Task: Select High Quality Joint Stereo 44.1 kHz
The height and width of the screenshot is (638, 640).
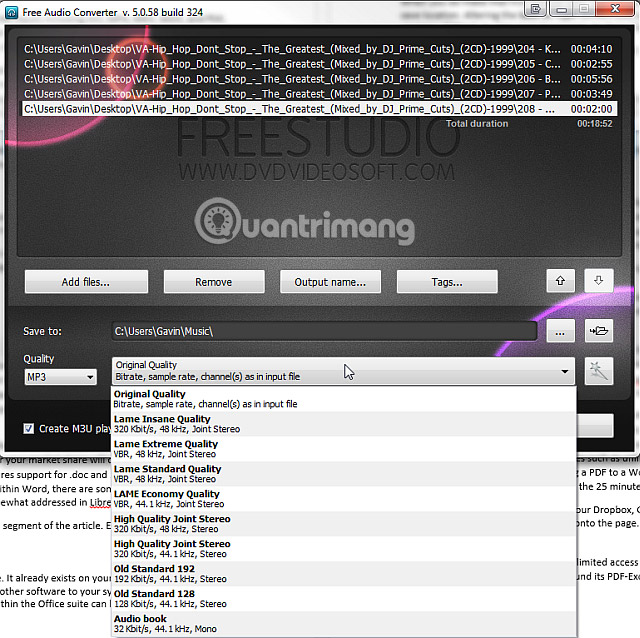Action: pyautogui.click(x=344, y=549)
